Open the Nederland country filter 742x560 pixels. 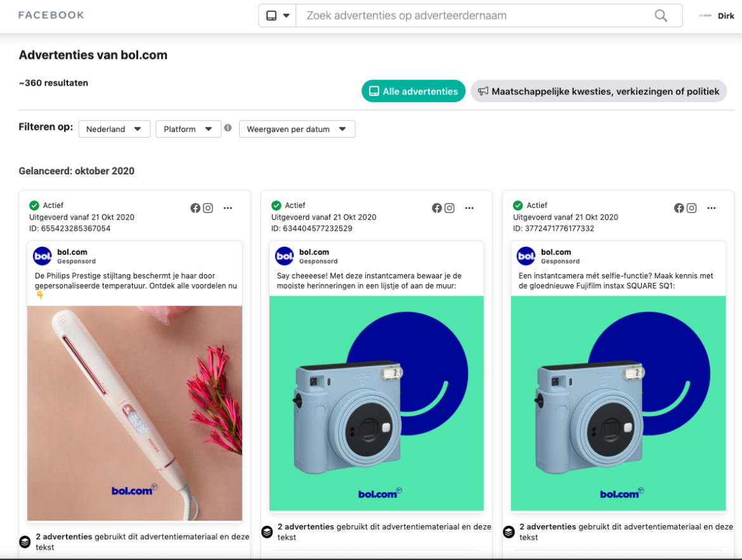(114, 129)
